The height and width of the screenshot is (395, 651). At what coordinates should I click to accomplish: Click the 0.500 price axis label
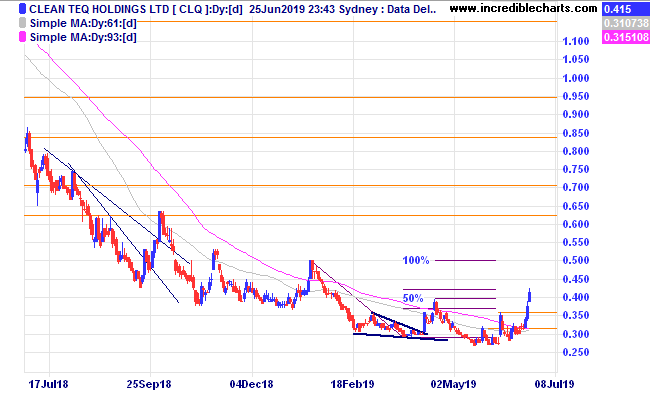pyautogui.click(x=575, y=260)
